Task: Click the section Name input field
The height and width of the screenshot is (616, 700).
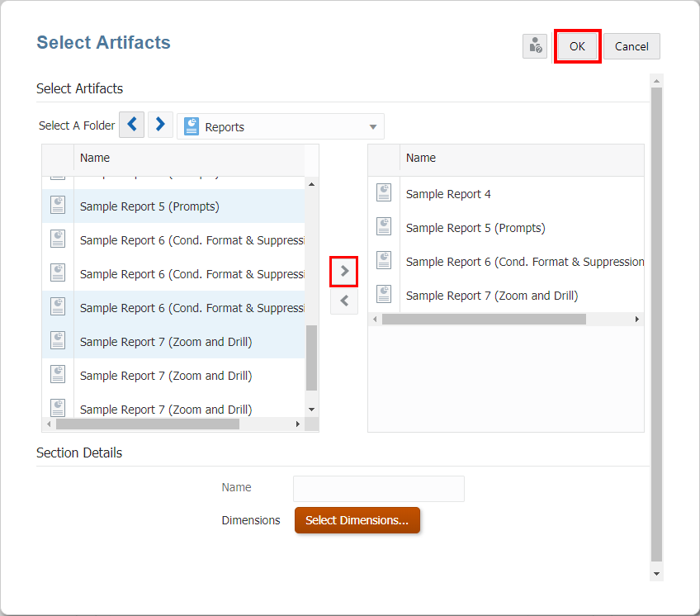Action: point(378,488)
